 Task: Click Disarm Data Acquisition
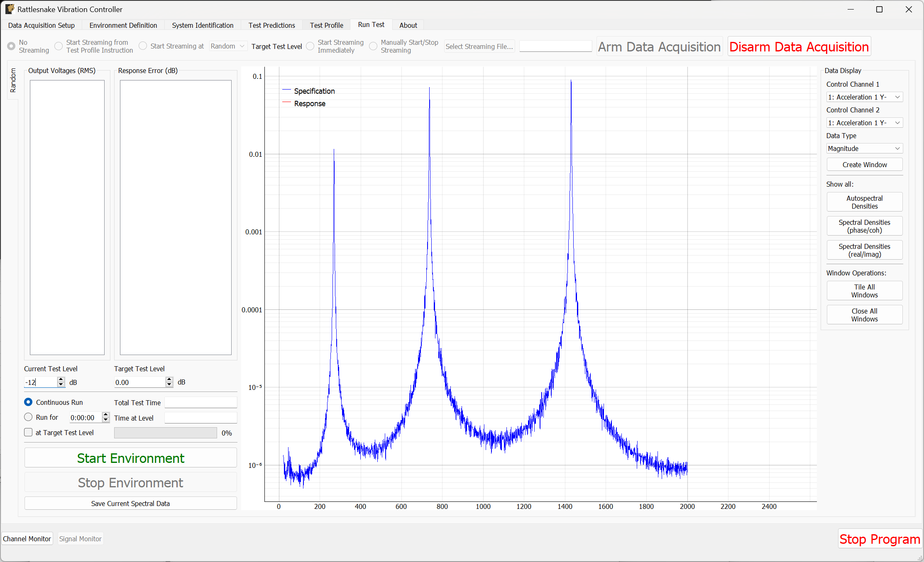pyautogui.click(x=799, y=46)
